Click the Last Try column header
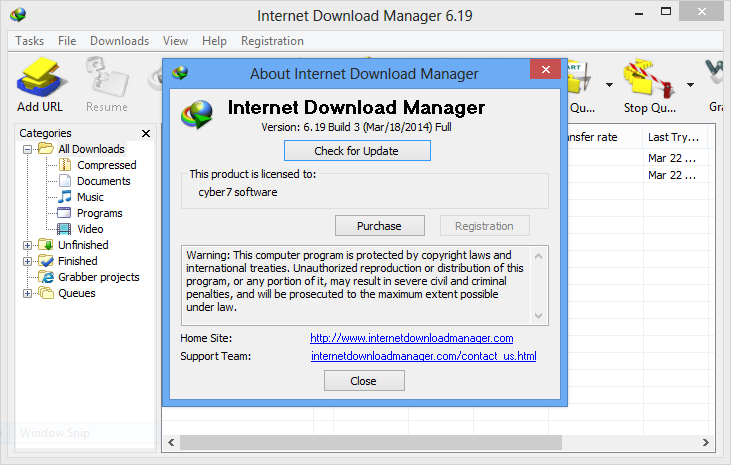The width and height of the screenshot is (731, 465). coord(675,137)
